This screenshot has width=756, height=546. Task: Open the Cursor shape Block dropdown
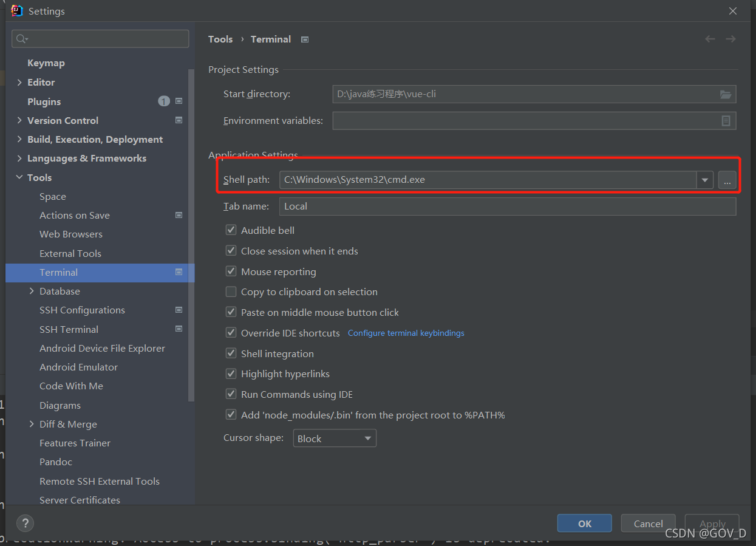click(x=335, y=439)
